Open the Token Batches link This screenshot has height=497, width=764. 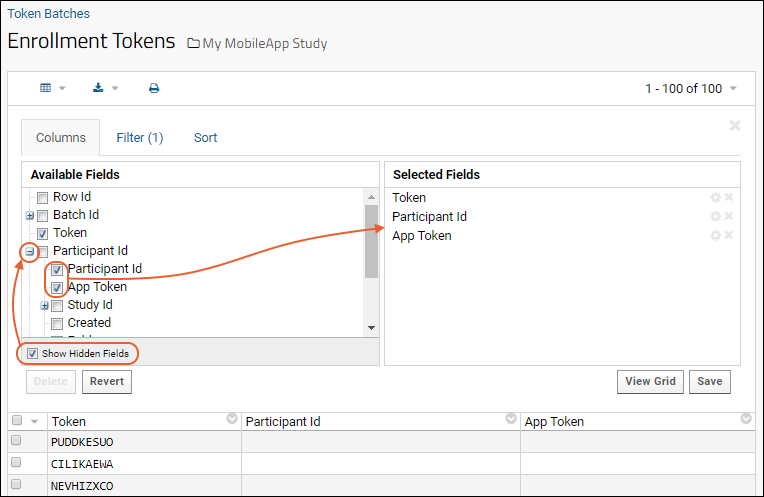coord(49,14)
